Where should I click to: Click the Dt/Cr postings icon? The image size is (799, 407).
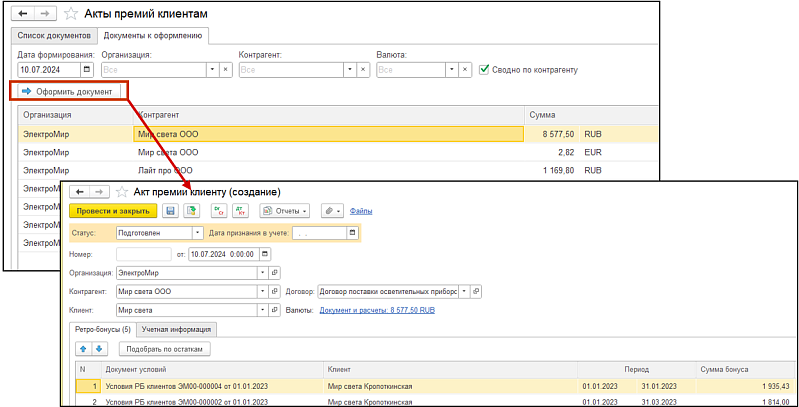coord(218,210)
